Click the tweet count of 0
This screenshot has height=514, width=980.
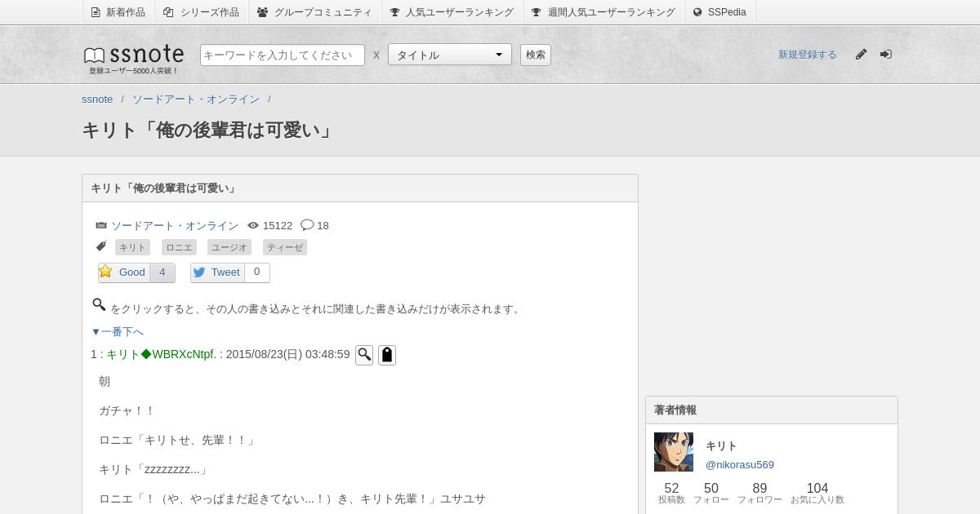[x=257, y=273]
